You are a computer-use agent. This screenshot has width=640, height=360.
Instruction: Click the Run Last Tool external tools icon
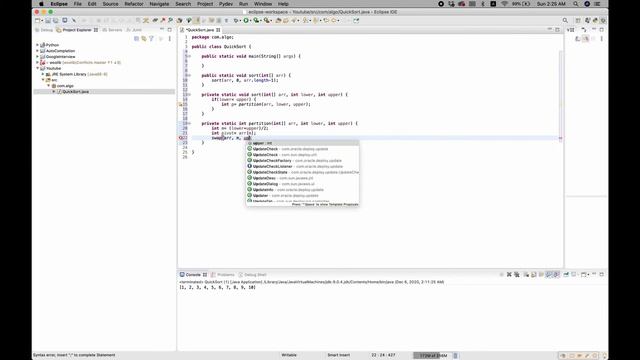tap(267, 20)
